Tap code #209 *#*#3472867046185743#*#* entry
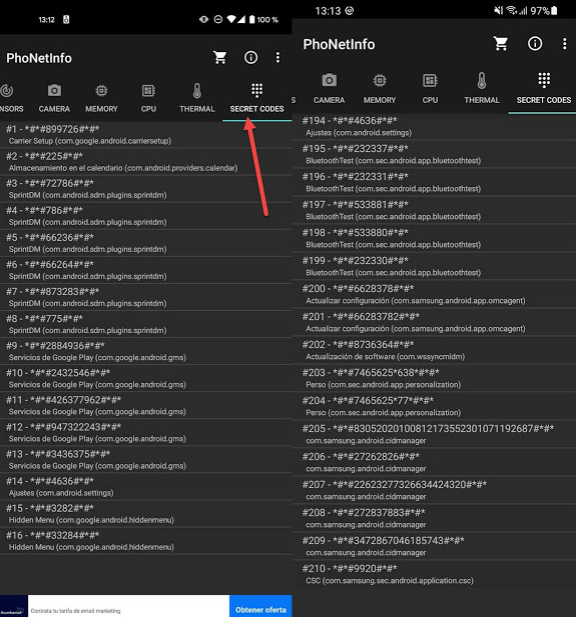Screen dimensions: 576x617 coord(434,545)
